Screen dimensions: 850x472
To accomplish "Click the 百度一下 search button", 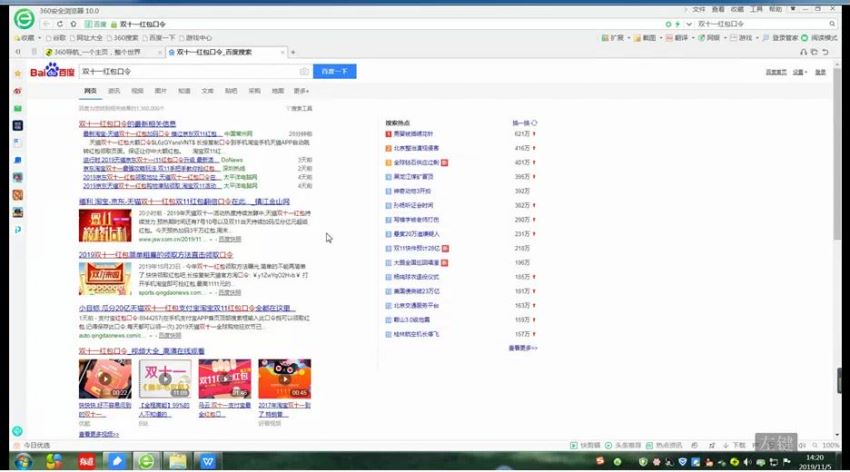I will 334,72.
